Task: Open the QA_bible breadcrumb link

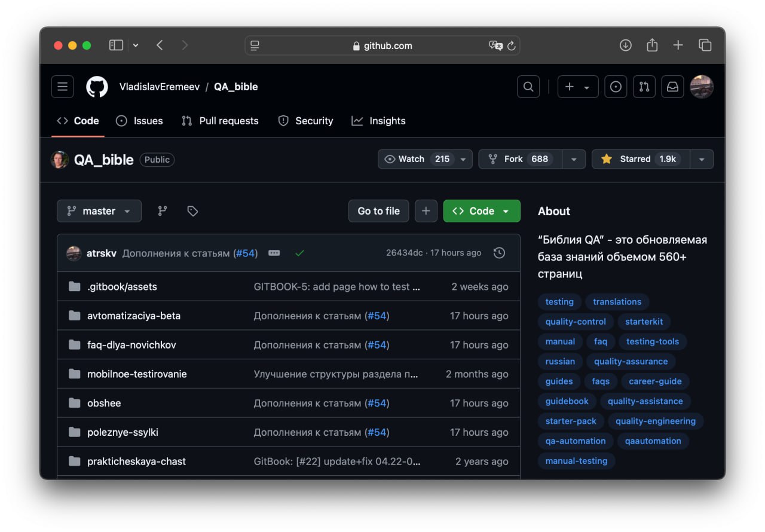Action: click(x=236, y=87)
